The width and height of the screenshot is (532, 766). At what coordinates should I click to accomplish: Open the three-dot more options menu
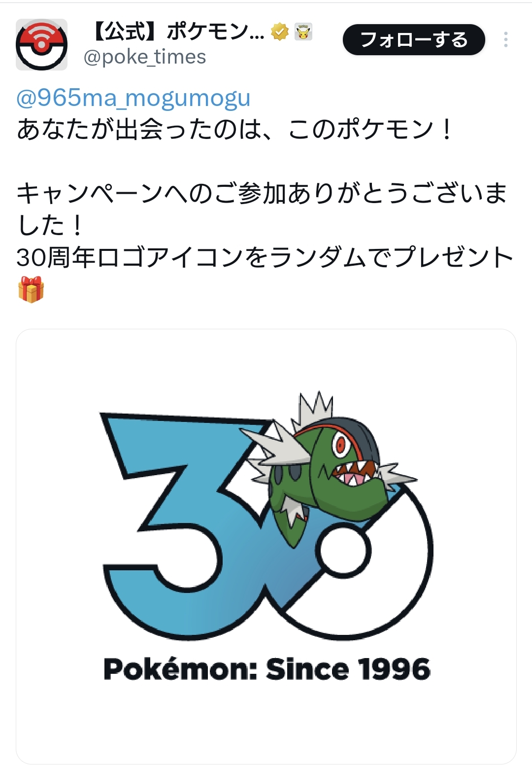tap(505, 39)
